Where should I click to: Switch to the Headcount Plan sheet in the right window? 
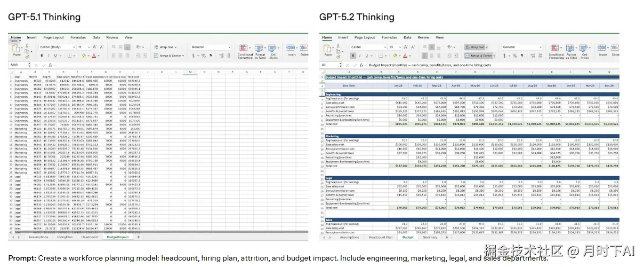click(381, 237)
